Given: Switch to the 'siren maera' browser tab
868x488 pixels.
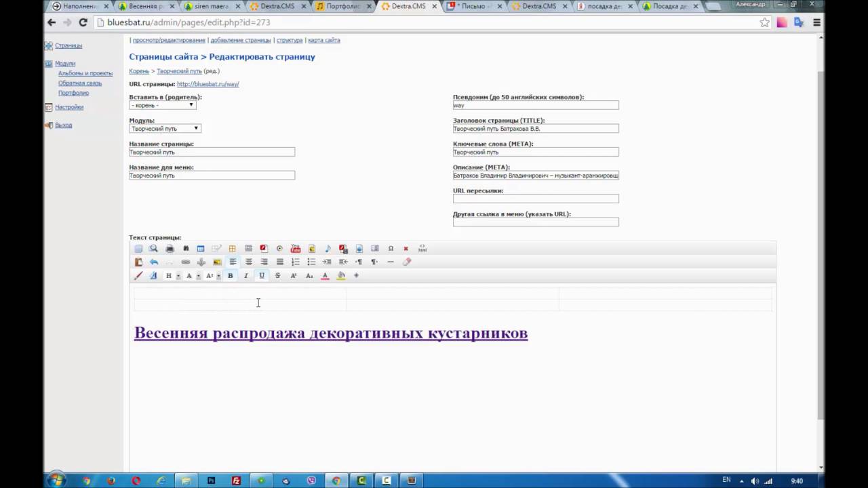Looking at the screenshot, I should [x=212, y=6].
